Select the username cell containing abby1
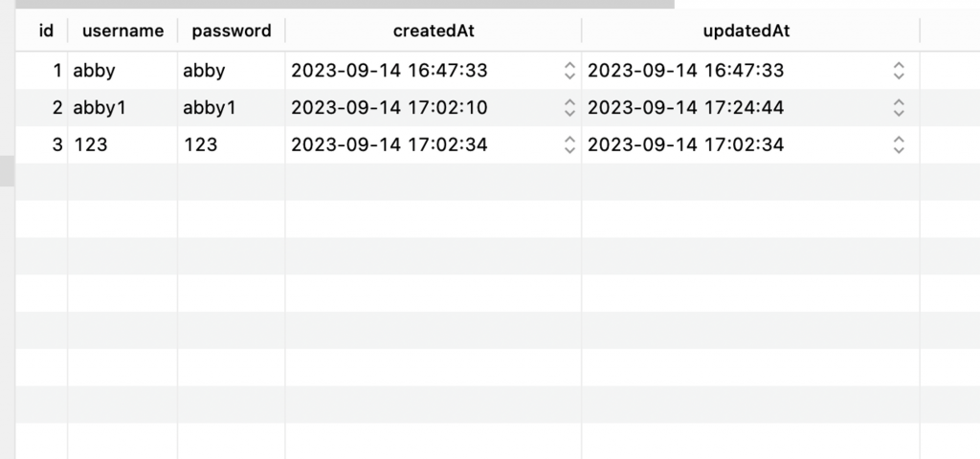This screenshot has width=980, height=459. click(x=122, y=107)
